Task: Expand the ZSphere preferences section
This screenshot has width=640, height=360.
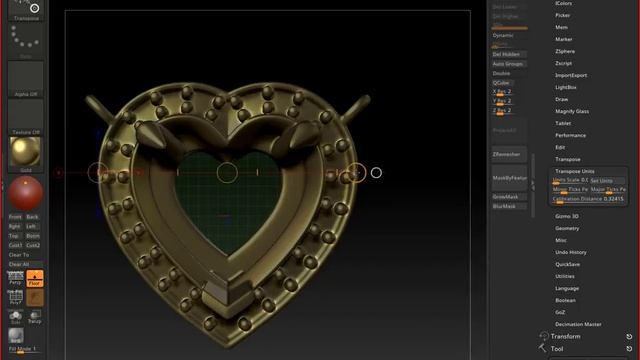Action: [565, 51]
